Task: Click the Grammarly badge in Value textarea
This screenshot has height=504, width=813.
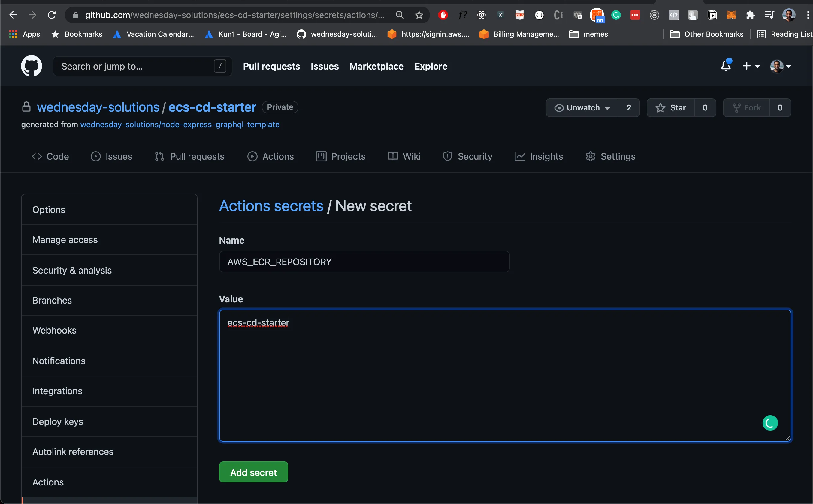Action: (770, 423)
